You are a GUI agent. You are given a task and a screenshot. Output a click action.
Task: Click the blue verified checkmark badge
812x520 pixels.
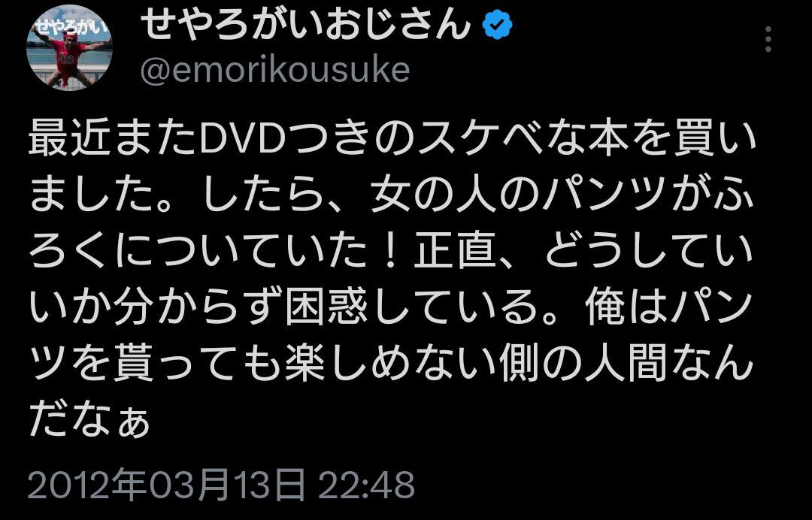pos(497,25)
